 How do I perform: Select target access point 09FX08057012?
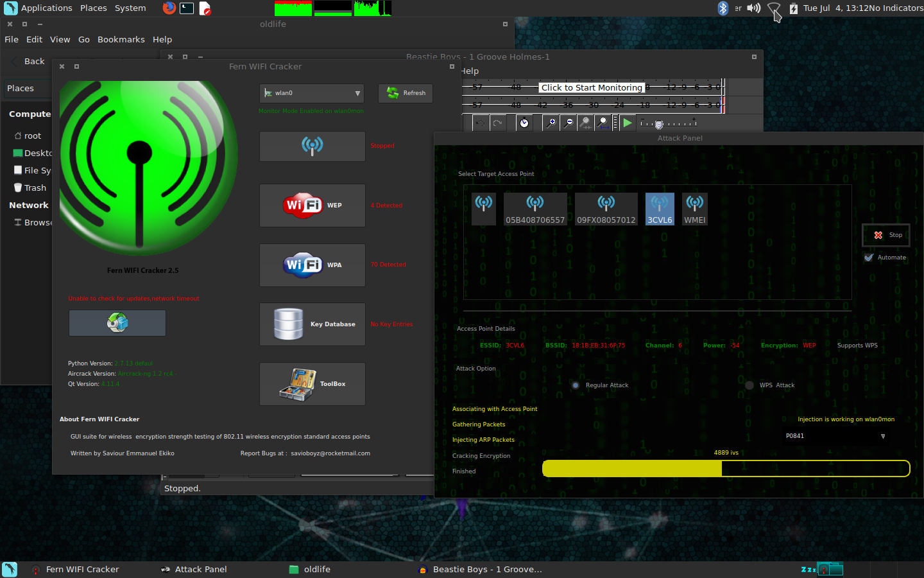coord(606,209)
